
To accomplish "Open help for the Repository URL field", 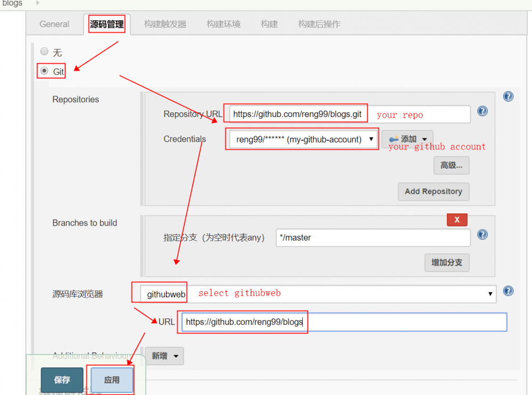I will (482, 111).
